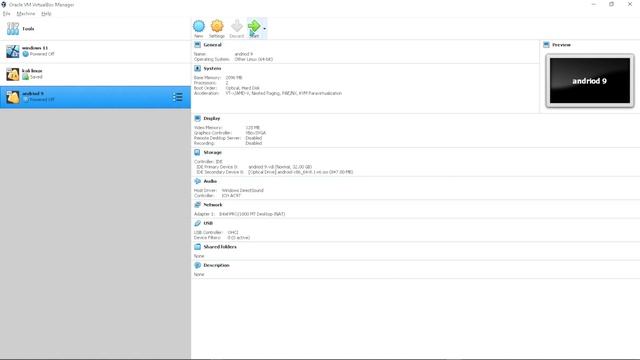Click the andriod 9 OS icon

(13, 97)
